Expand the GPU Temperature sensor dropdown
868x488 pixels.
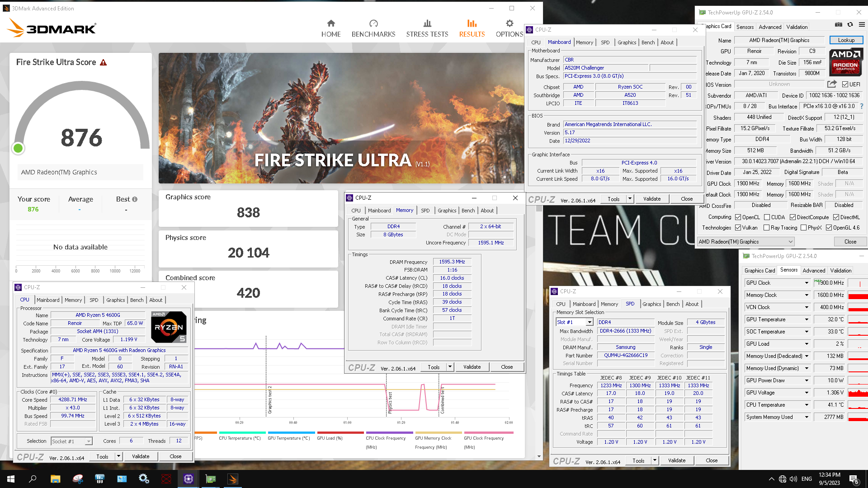point(807,319)
